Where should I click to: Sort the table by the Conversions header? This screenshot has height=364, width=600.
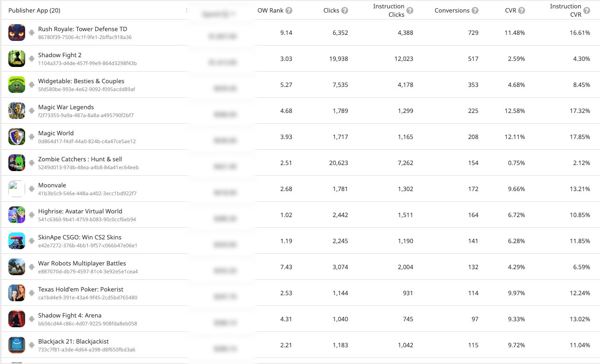pyautogui.click(x=452, y=10)
